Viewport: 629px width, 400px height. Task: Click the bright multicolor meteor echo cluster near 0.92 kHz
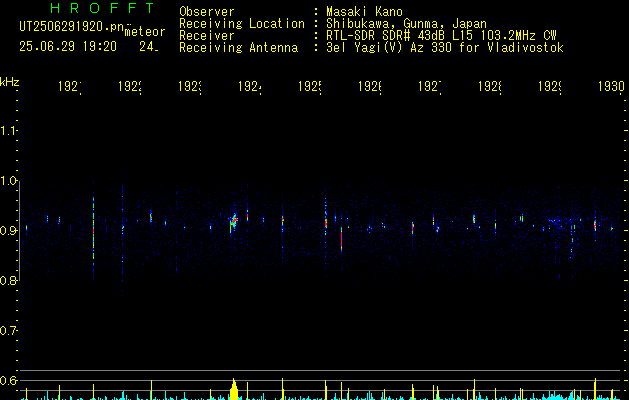point(233,220)
